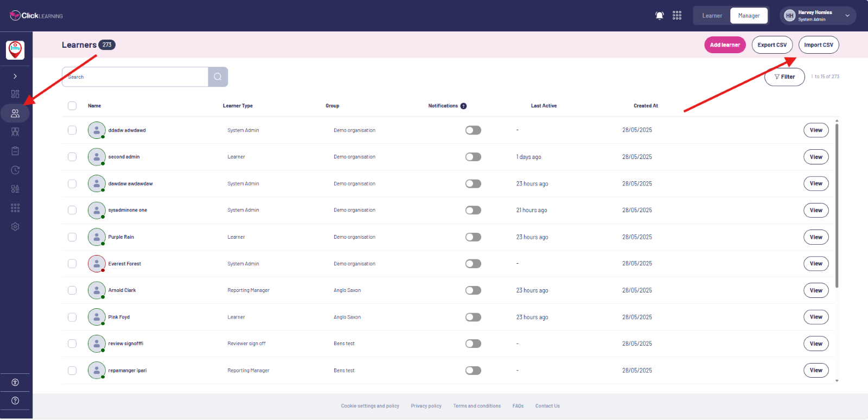Select checkbox for dawdaw awdawdaw

pos(72,183)
